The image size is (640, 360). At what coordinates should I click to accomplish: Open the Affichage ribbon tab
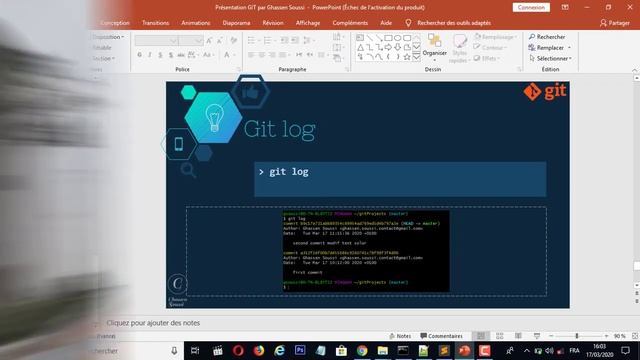coord(308,23)
